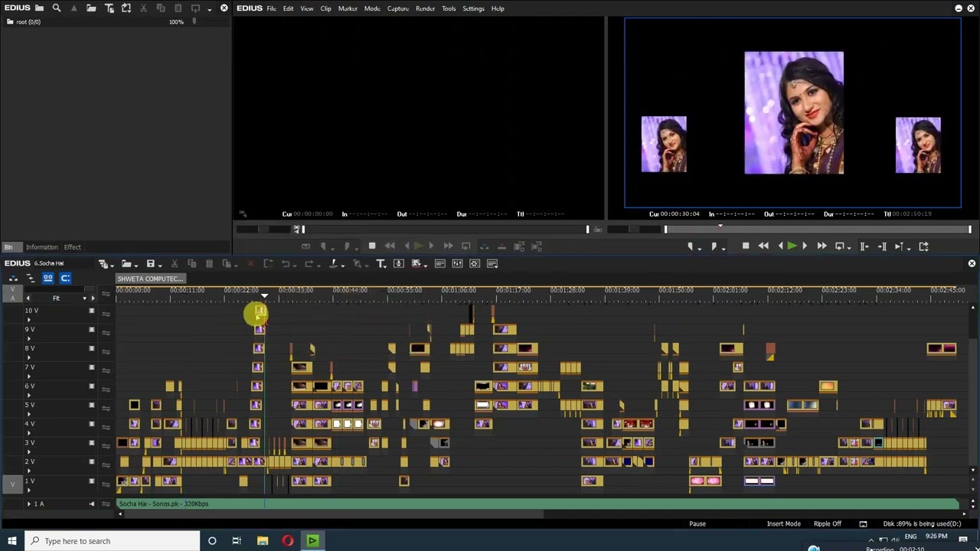
Task: Toggle the track 6 V video mute box
Action: point(91,386)
